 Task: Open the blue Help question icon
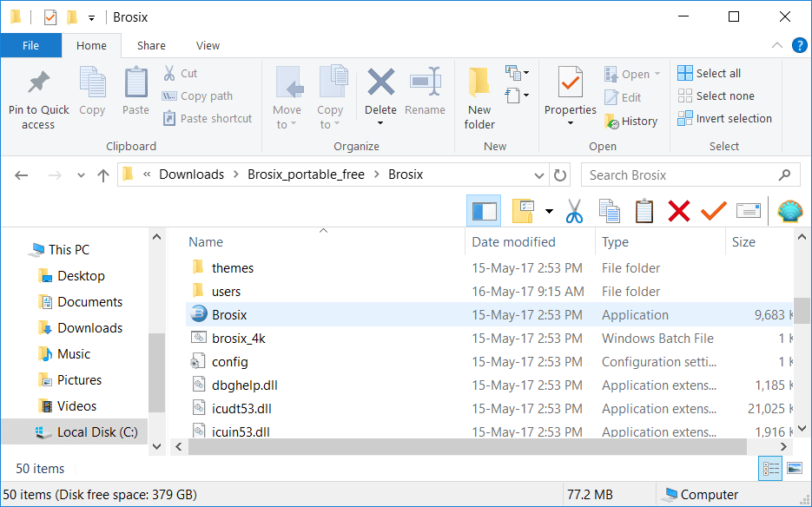point(800,45)
